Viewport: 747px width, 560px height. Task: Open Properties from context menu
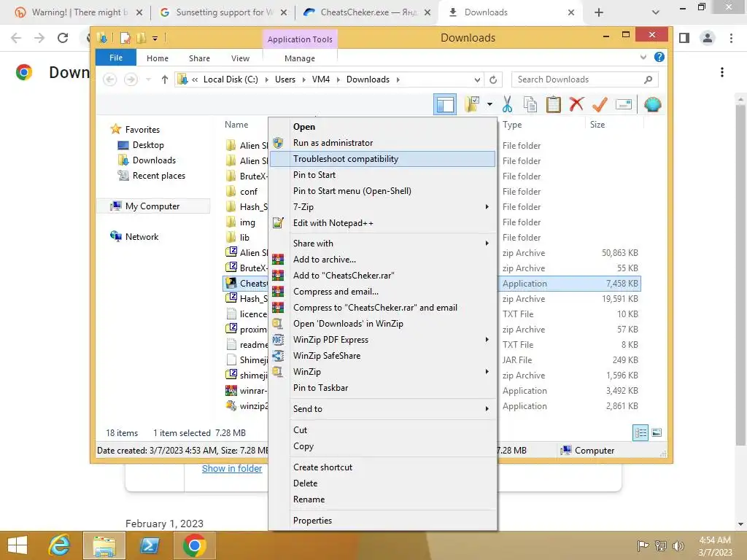(x=382, y=521)
